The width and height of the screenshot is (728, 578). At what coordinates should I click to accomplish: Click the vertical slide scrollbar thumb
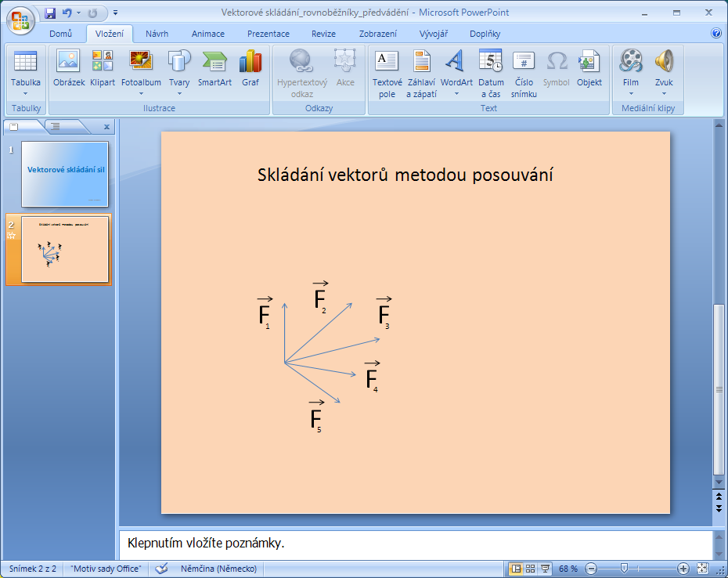click(719, 389)
